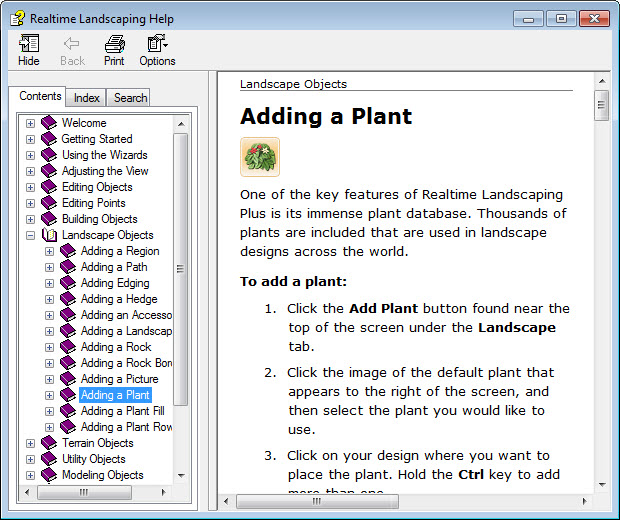Click the Building Objects book icon
The height and width of the screenshot is (520, 620).
pyautogui.click(x=49, y=219)
